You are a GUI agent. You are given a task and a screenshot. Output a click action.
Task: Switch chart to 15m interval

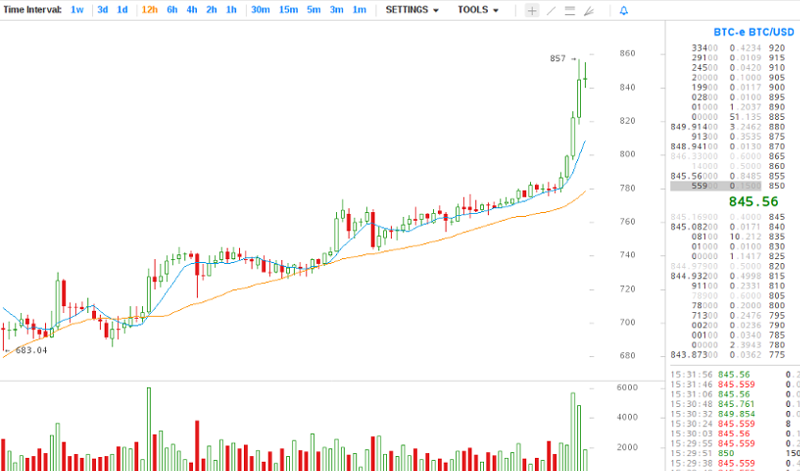point(288,10)
